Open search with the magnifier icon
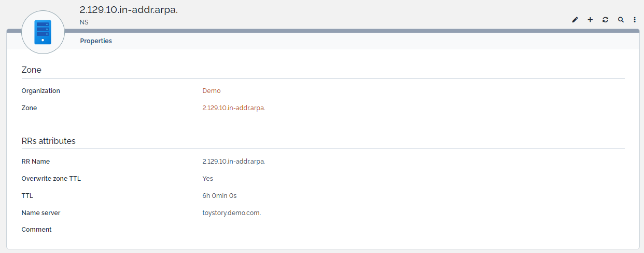The image size is (644, 253). [x=621, y=20]
